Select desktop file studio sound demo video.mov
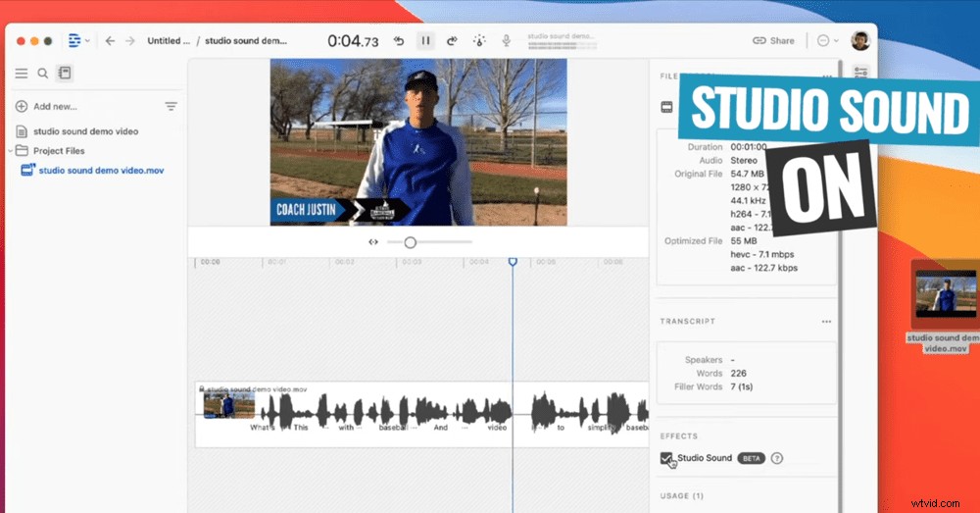Image resolution: width=980 pixels, height=513 pixels. pyautogui.click(x=945, y=307)
